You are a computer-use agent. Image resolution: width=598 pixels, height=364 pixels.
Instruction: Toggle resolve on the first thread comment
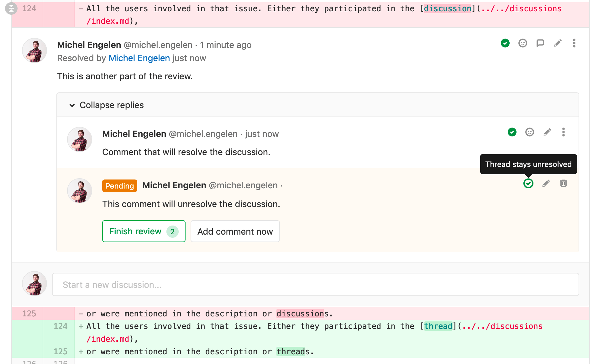(505, 43)
